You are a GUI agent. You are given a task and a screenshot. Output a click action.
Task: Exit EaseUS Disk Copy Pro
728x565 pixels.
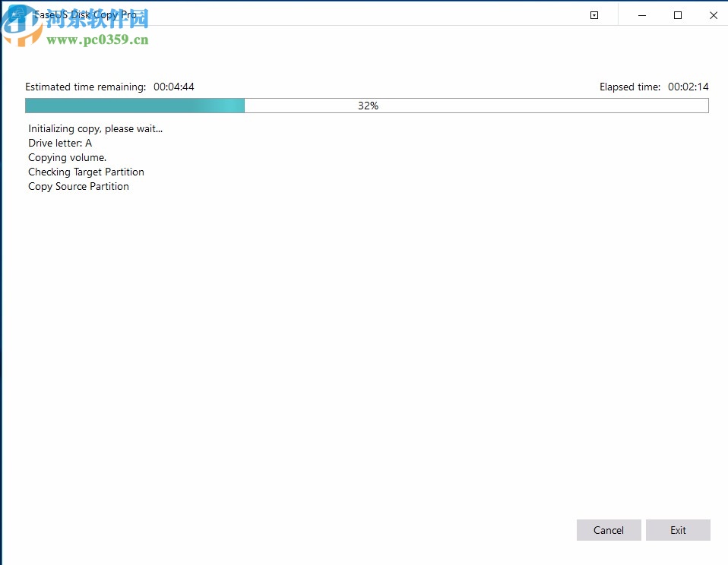coord(678,530)
